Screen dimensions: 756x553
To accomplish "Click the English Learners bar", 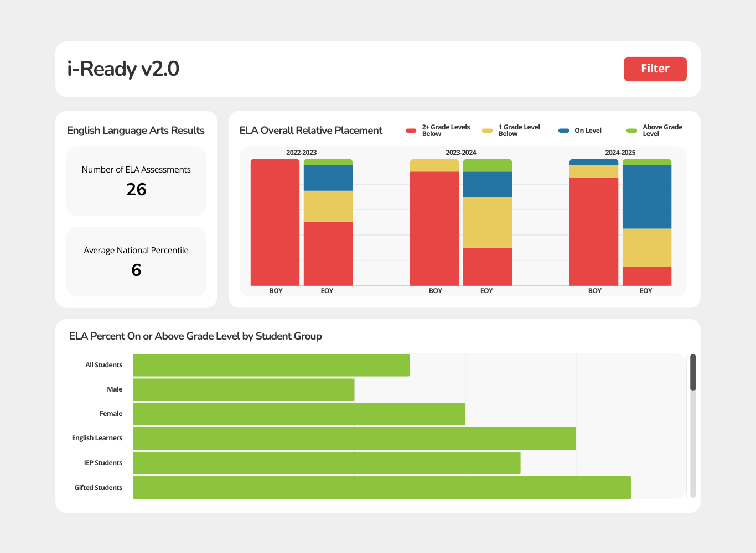I will point(354,438).
